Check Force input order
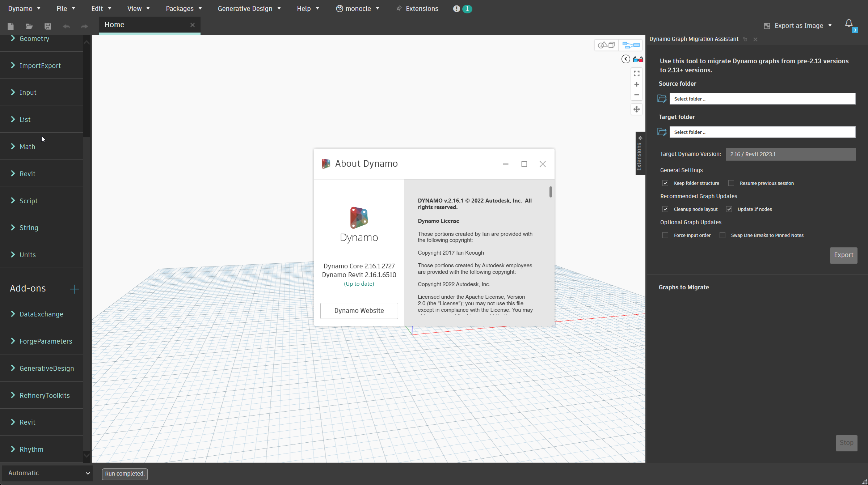The height and width of the screenshot is (485, 868). [665, 235]
